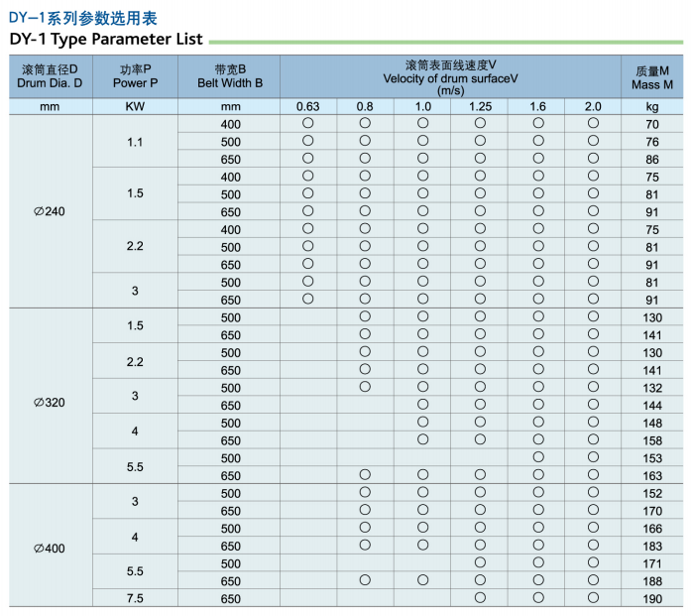Click the 0.8 velocity circle in the 132 kg row

(365, 387)
